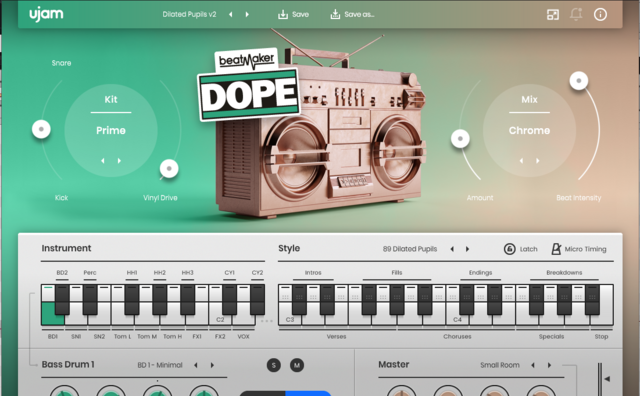Click the Save as icon
640x396 pixels.
pos(335,15)
